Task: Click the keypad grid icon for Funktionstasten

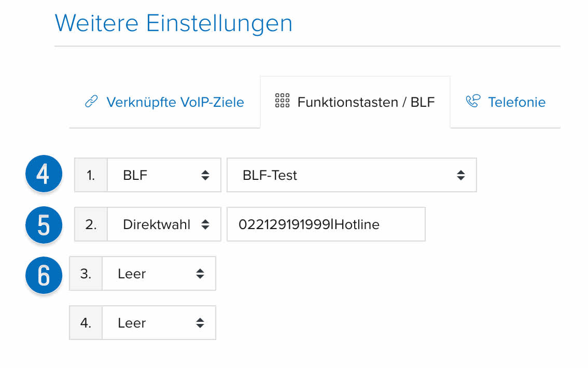Action: (x=282, y=101)
